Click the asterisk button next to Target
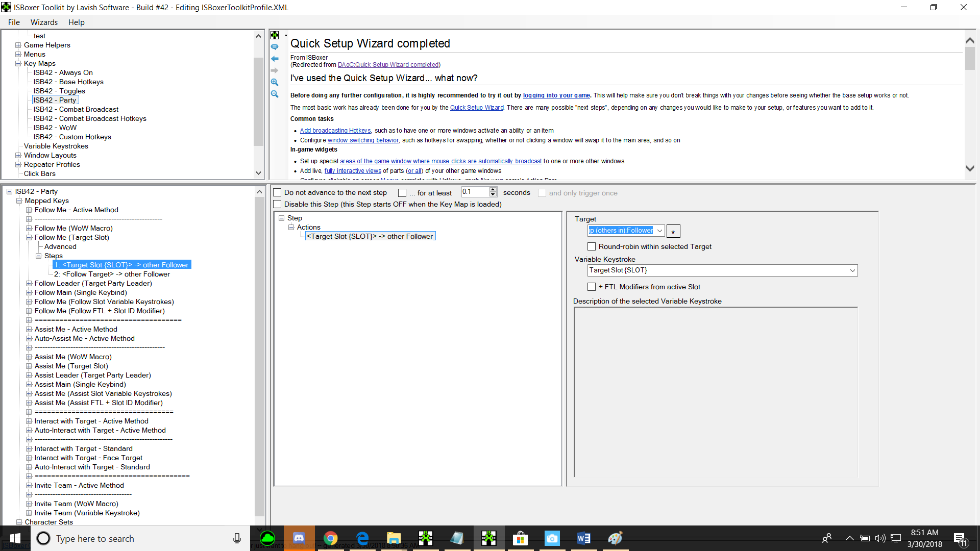This screenshot has width=980, height=551. click(x=673, y=231)
